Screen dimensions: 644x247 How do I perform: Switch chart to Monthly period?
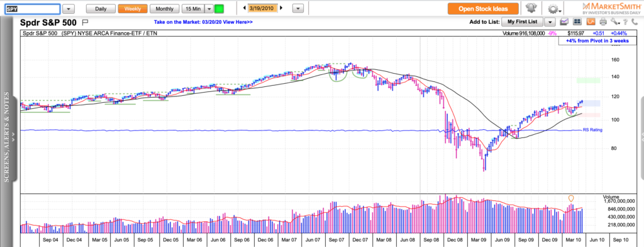click(x=164, y=8)
